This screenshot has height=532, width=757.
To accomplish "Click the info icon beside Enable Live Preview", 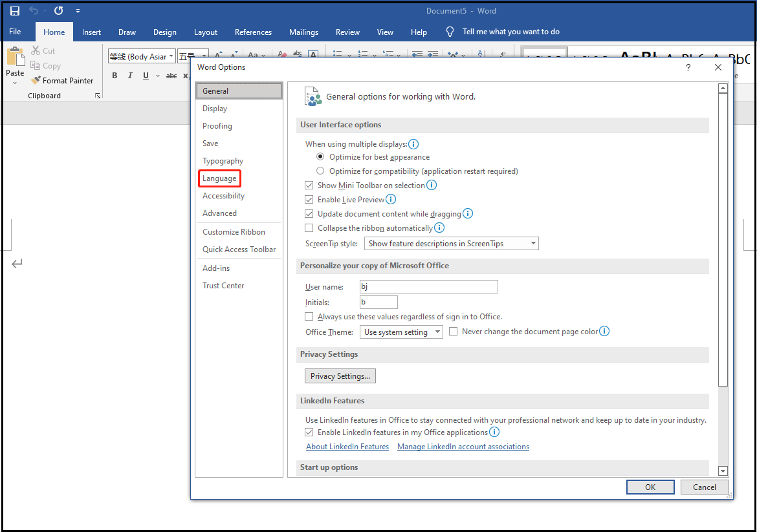I will [x=391, y=200].
